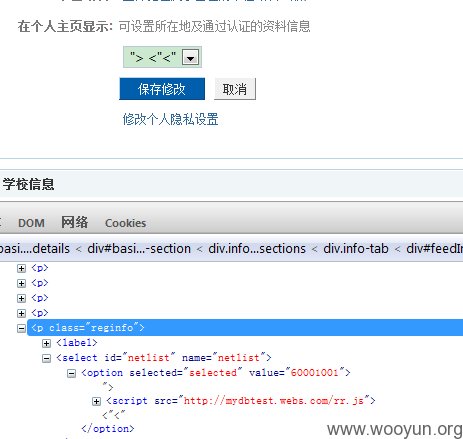Expand the label node
Image resolution: width=463 pixels, height=439 pixels.
coord(46,343)
